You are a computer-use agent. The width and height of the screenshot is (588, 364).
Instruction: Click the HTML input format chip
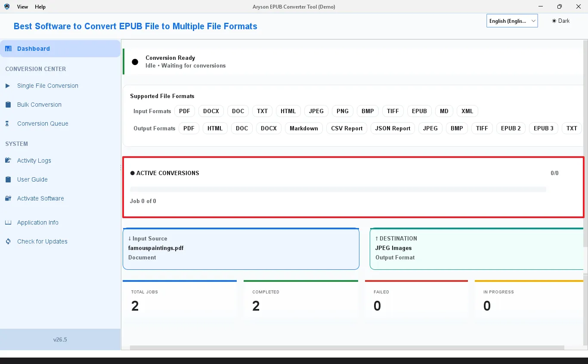pos(288,111)
